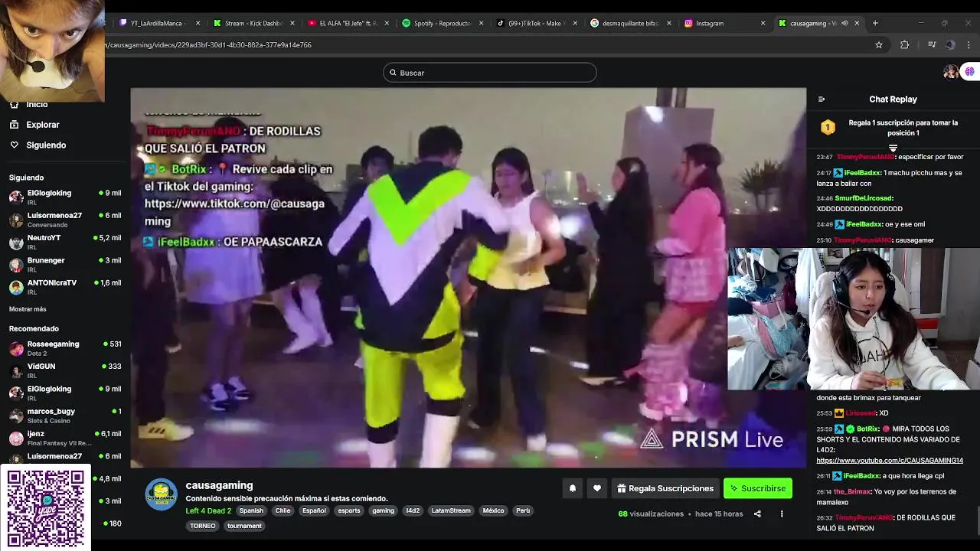Click iFeelBadxx username at 24:17

(861, 173)
